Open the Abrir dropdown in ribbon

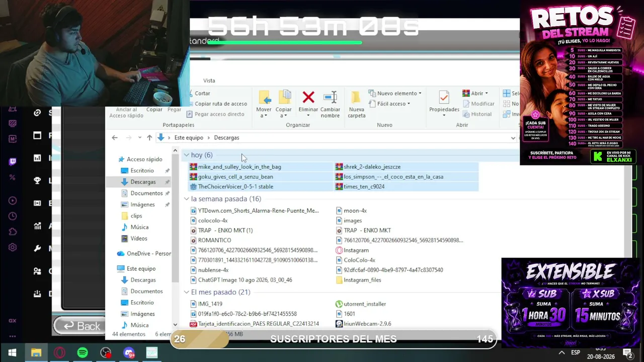coord(476,94)
